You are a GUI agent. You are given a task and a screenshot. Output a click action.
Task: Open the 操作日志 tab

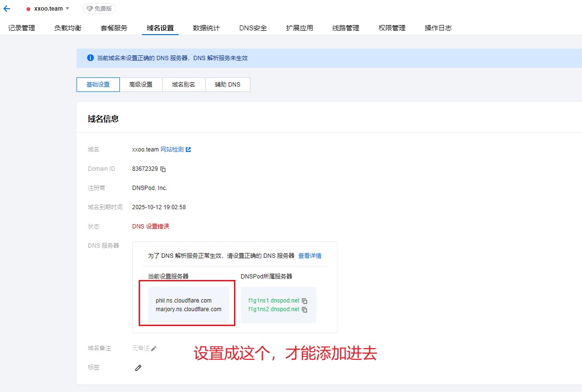pyautogui.click(x=438, y=28)
